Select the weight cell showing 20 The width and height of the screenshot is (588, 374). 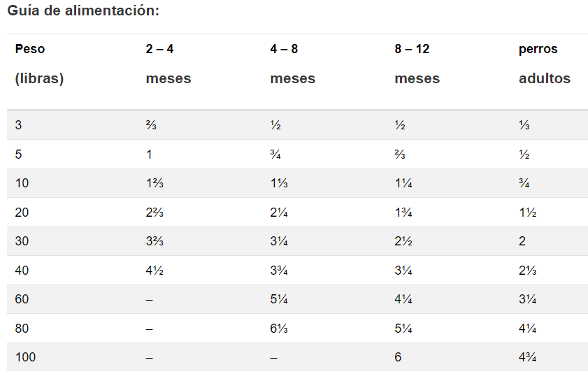(22, 213)
